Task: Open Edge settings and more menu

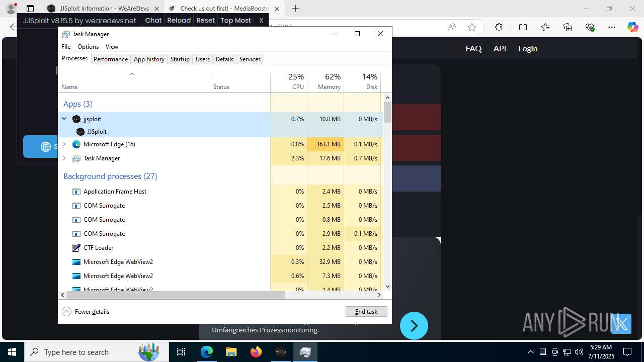Action: click(x=612, y=27)
